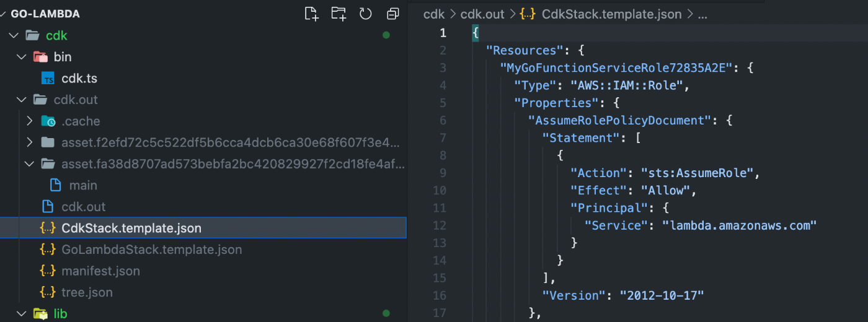Screen dimensions: 868x322
Task: Click the lib folder icon
Action: (40, 313)
